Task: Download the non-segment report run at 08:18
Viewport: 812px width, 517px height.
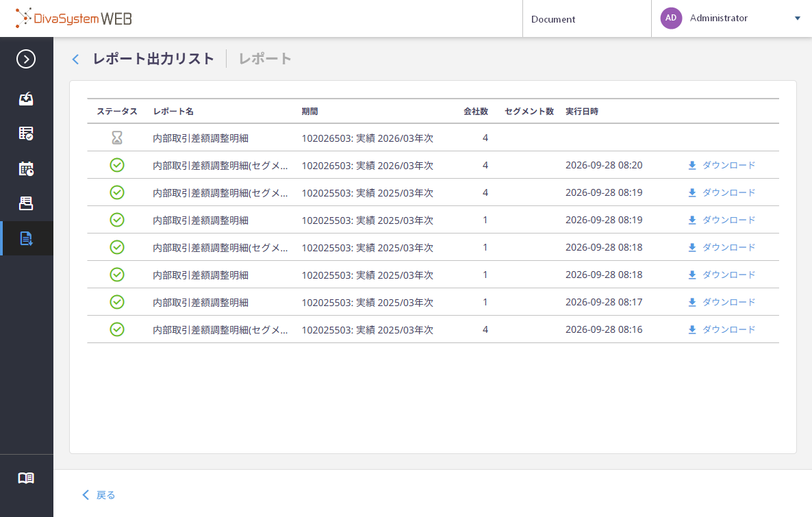Action: [722, 275]
